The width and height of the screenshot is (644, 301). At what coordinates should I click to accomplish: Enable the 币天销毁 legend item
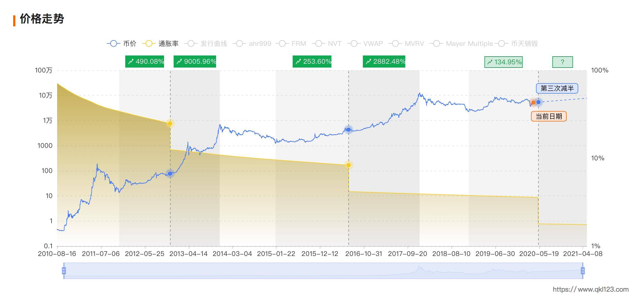click(x=518, y=44)
